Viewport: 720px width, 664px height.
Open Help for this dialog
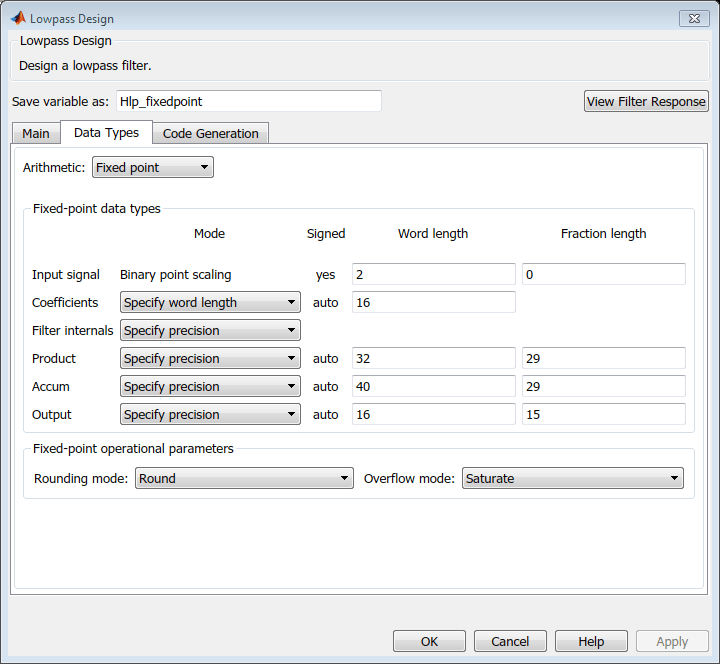pyautogui.click(x=591, y=641)
